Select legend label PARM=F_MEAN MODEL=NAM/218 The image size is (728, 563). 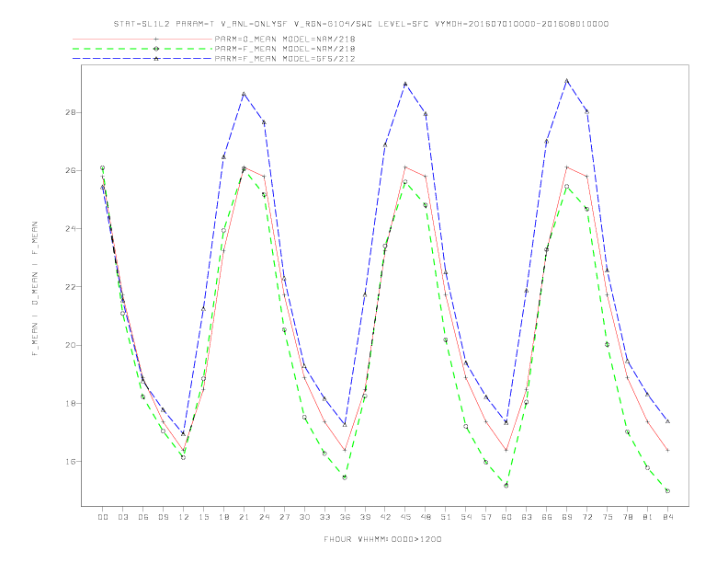click(x=285, y=49)
